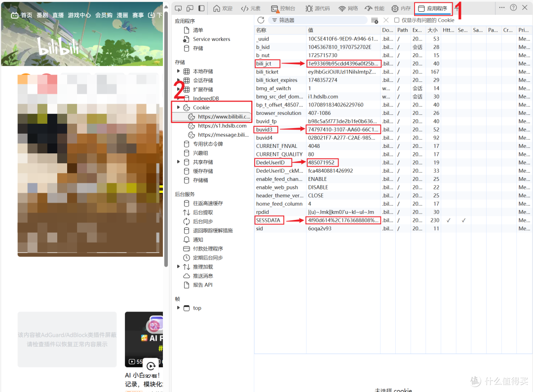
Task: Expand 会话存储 tree node
Action: [179, 80]
